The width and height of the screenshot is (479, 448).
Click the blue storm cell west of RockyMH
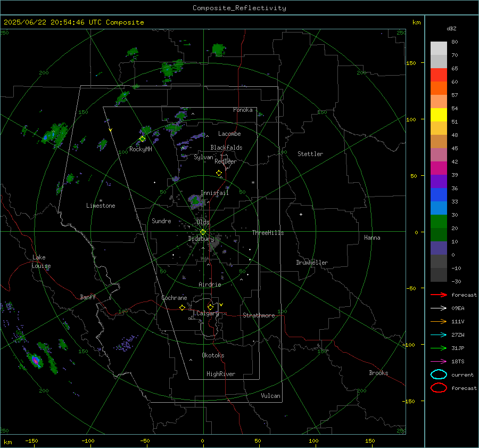click(x=46, y=137)
